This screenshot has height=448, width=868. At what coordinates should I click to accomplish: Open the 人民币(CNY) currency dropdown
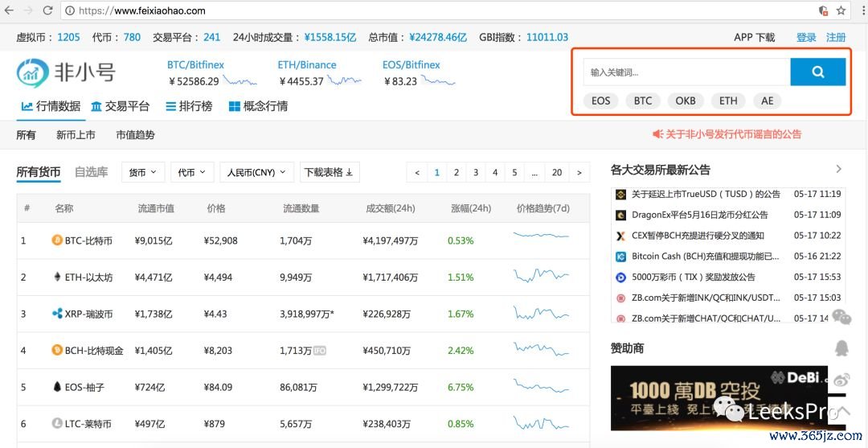point(256,172)
